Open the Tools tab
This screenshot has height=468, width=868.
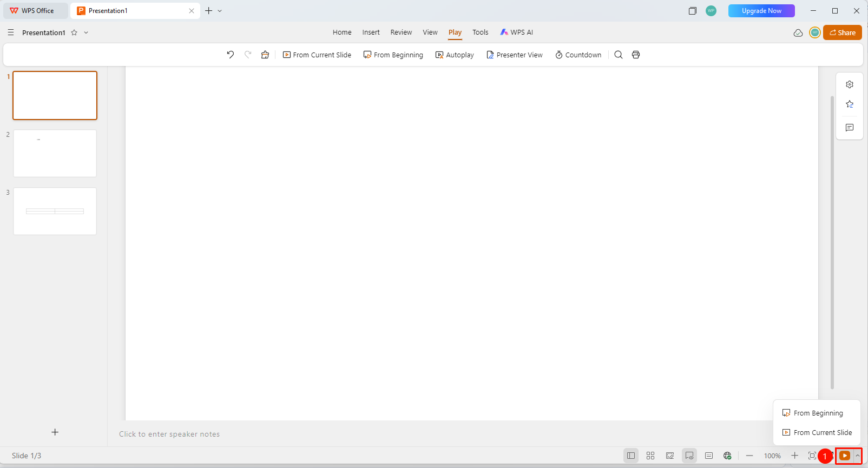481,32
